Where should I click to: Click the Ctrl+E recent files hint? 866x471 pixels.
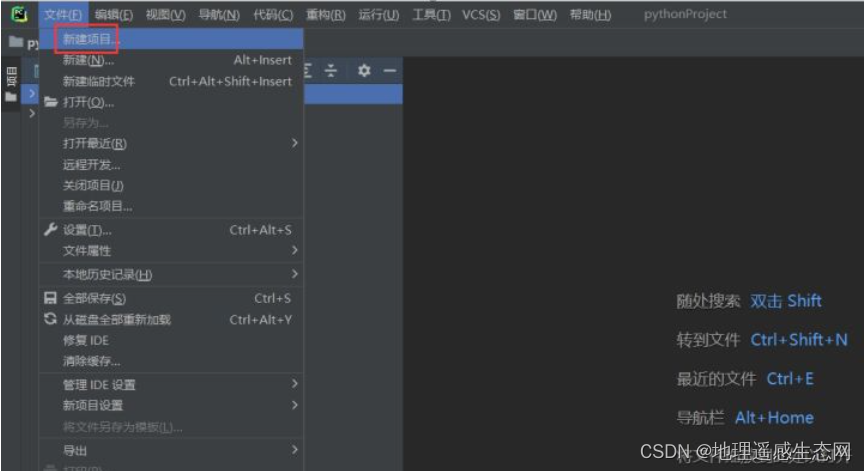coord(790,379)
